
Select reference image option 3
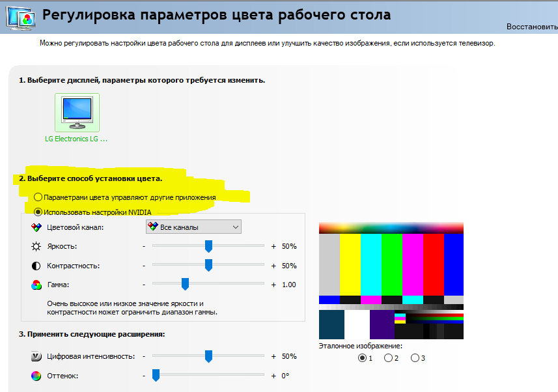click(x=415, y=358)
